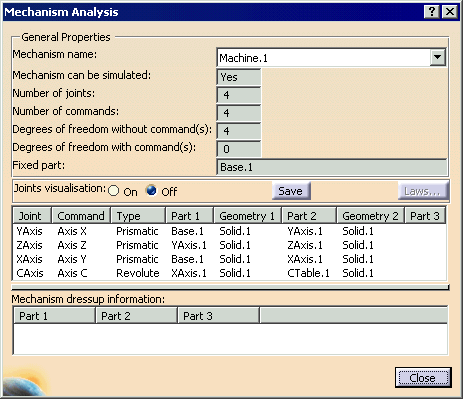Click dressup Part 1 column header
Screen dimensions: 463x399
coord(55,316)
